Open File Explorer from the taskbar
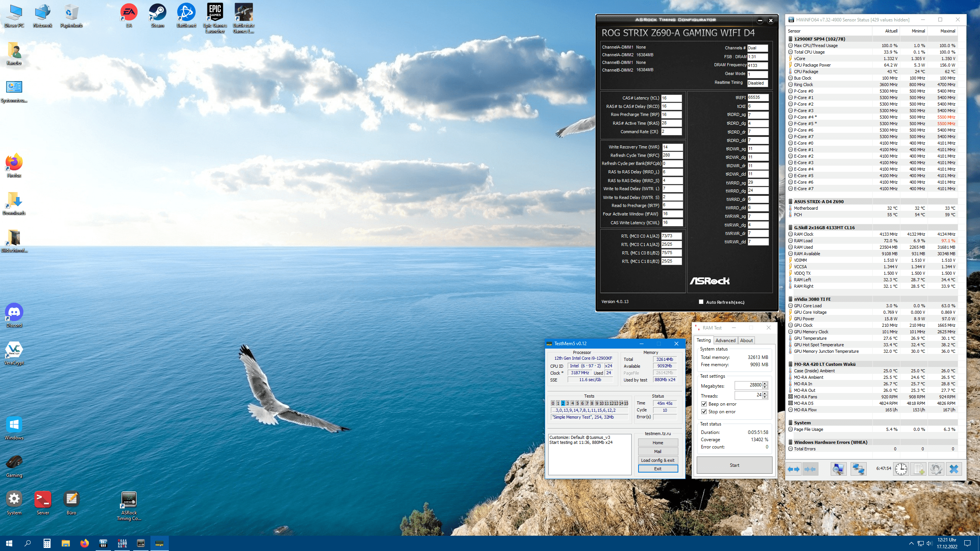This screenshot has width=980, height=551. click(x=65, y=543)
